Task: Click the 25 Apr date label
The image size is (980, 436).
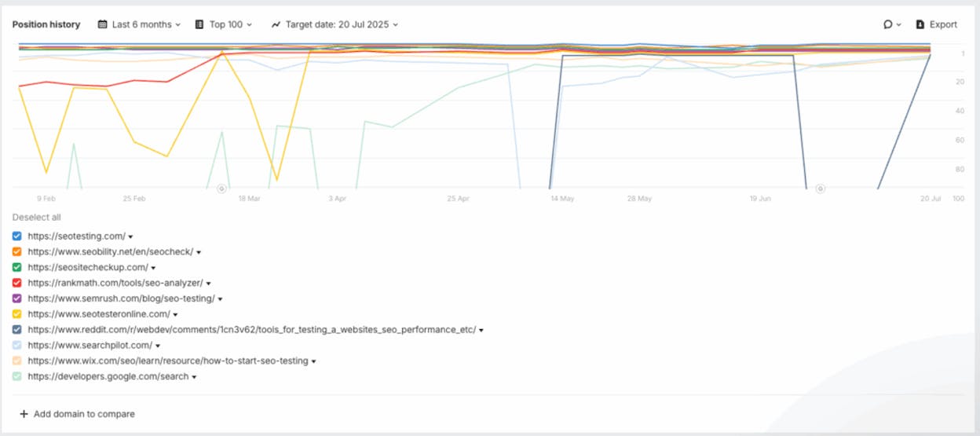Action: point(459,199)
